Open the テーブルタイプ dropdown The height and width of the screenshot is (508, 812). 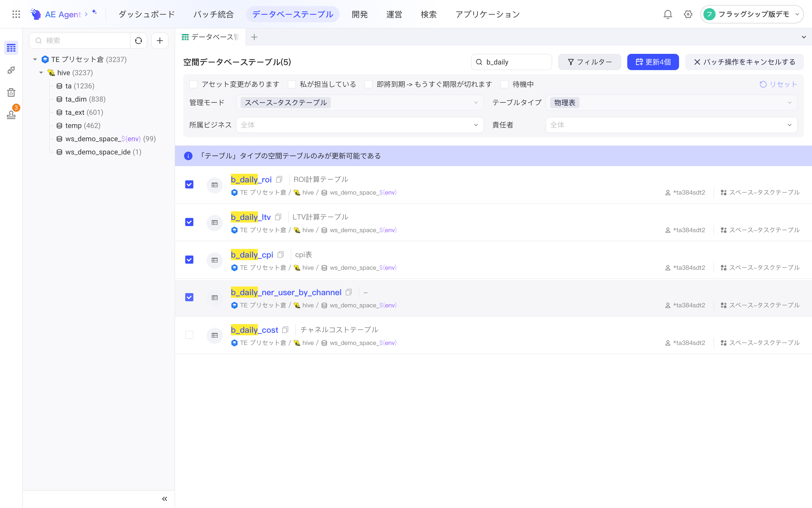point(671,102)
